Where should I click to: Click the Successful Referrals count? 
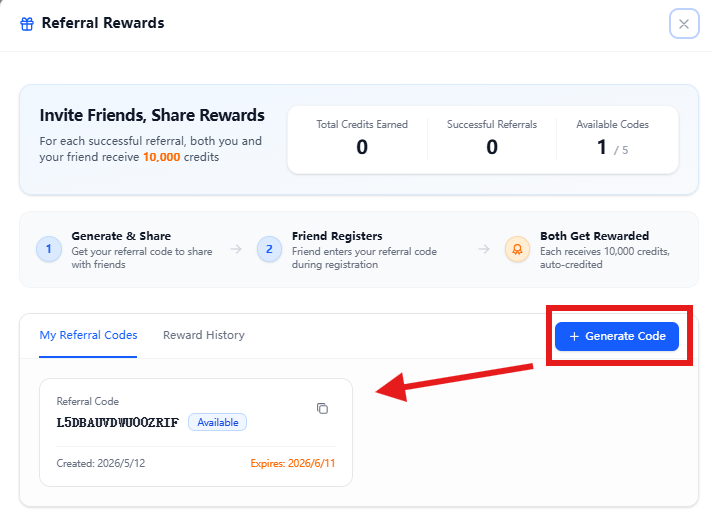pos(492,147)
